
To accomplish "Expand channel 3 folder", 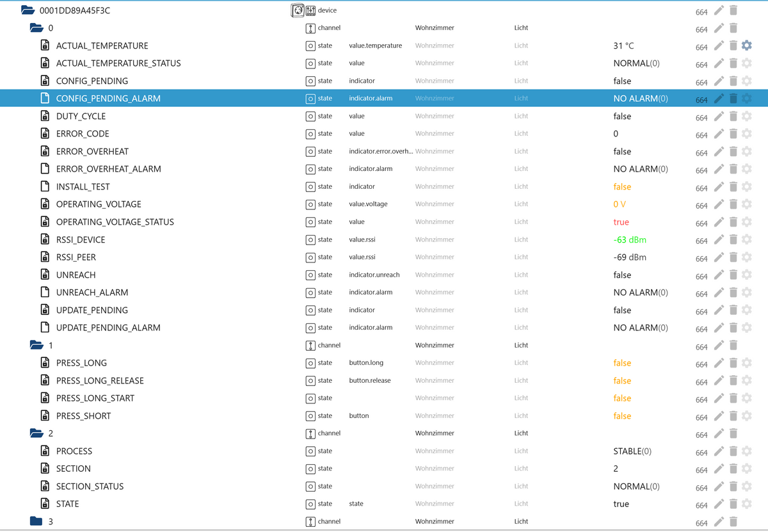I will coord(36,521).
